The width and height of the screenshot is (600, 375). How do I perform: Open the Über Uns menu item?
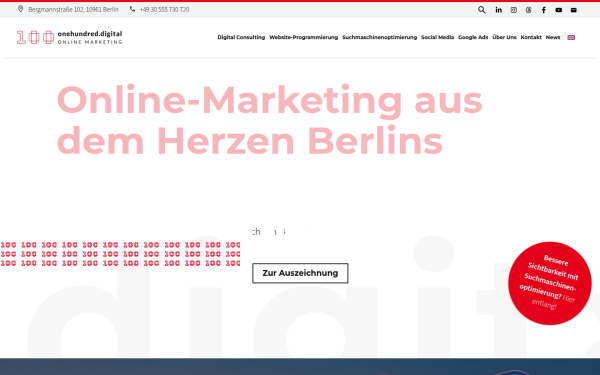(x=504, y=37)
